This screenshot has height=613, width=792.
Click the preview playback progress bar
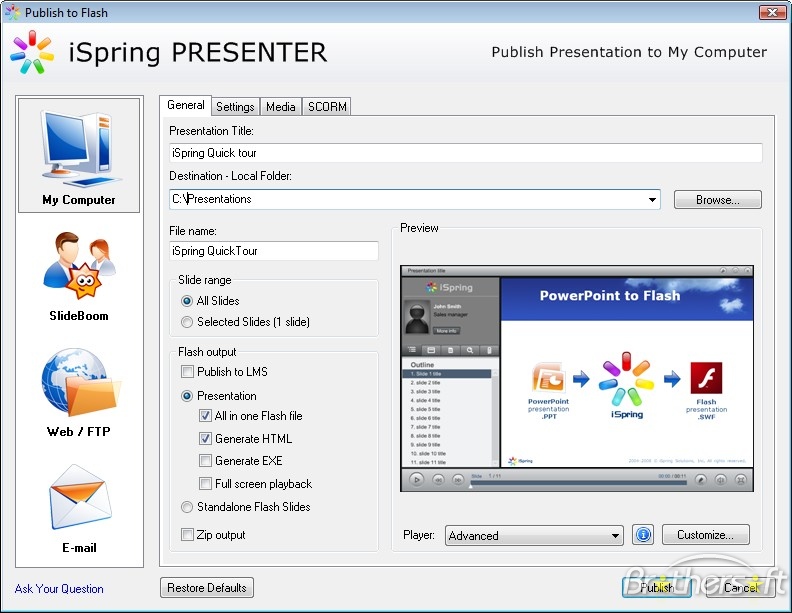point(578,484)
